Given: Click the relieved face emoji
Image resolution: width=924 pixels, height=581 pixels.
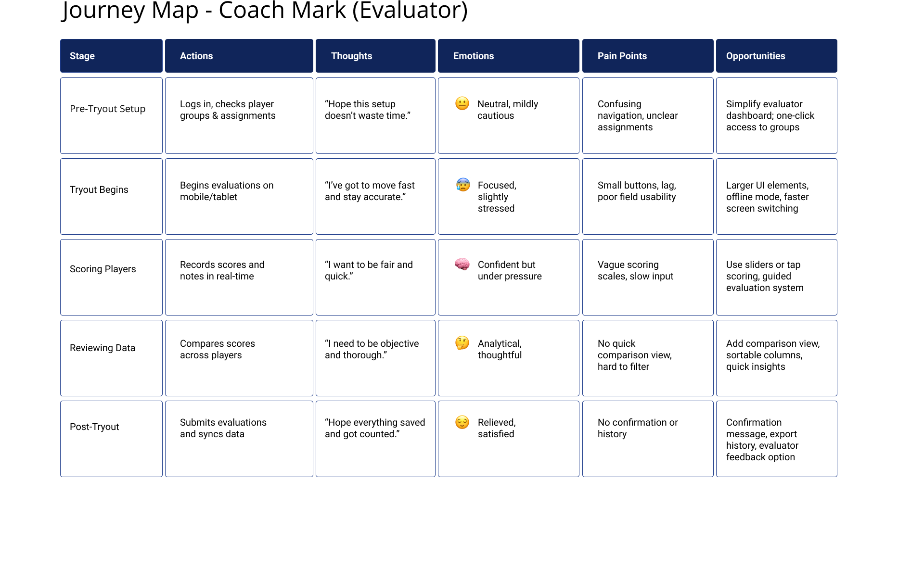Looking at the screenshot, I should tap(462, 422).
